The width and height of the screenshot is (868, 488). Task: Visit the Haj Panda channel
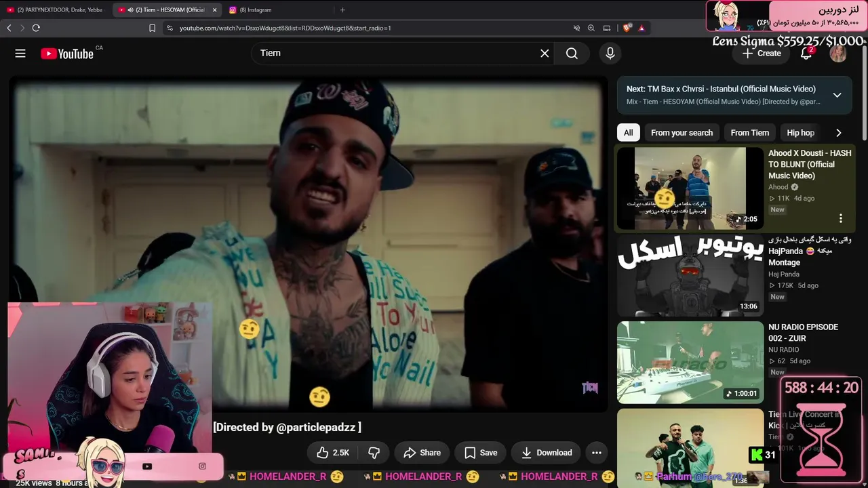coord(784,274)
